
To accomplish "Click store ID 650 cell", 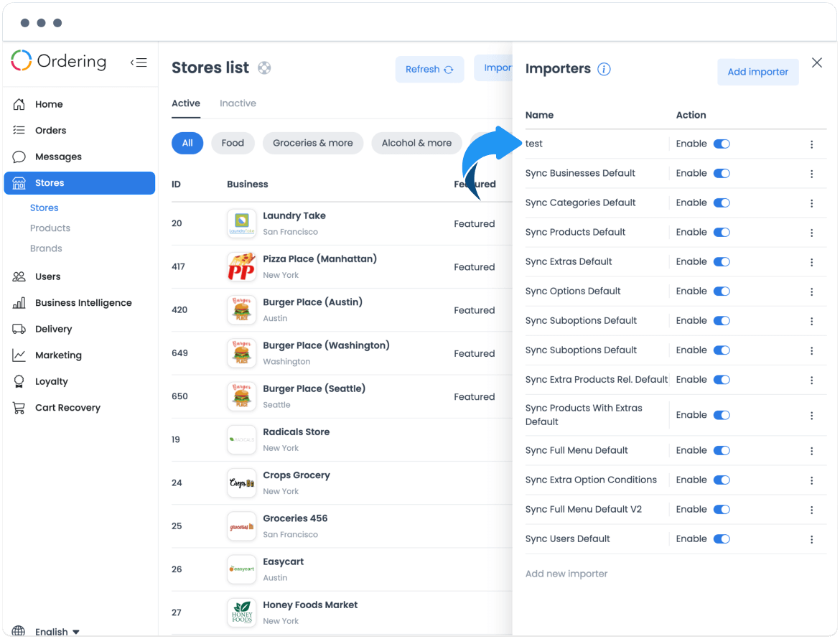I will pyautogui.click(x=179, y=396).
